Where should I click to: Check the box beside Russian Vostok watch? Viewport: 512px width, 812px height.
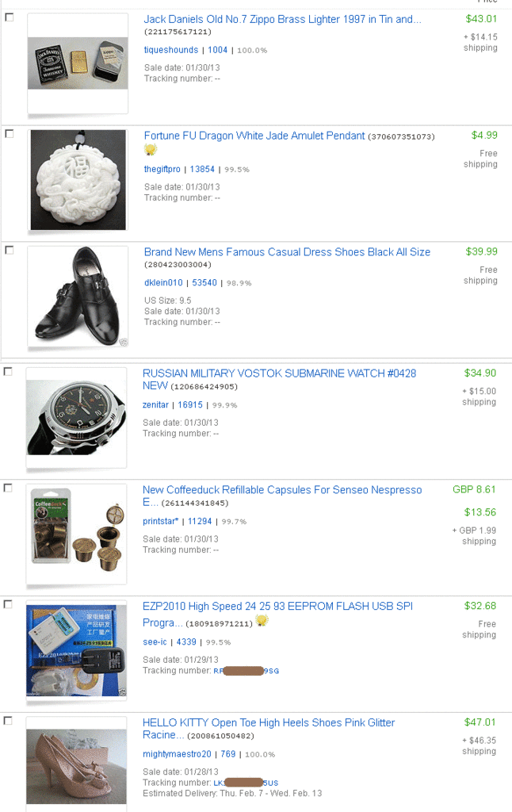[8, 371]
